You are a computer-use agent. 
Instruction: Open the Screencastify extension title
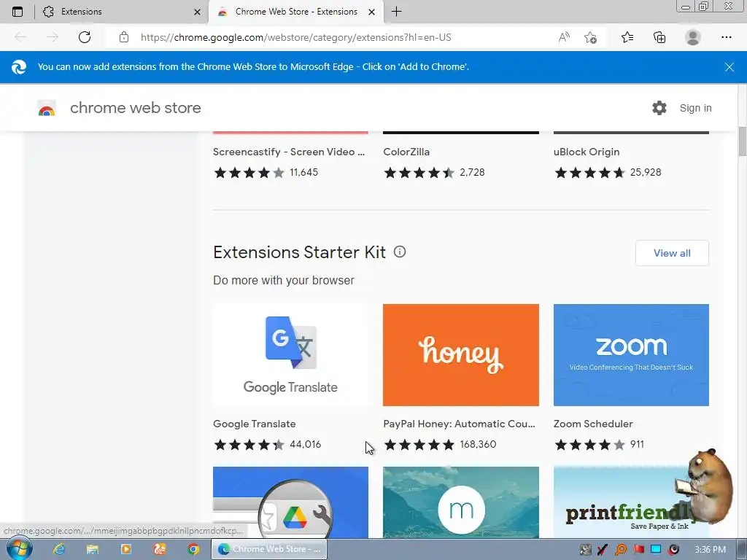(289, 152)
